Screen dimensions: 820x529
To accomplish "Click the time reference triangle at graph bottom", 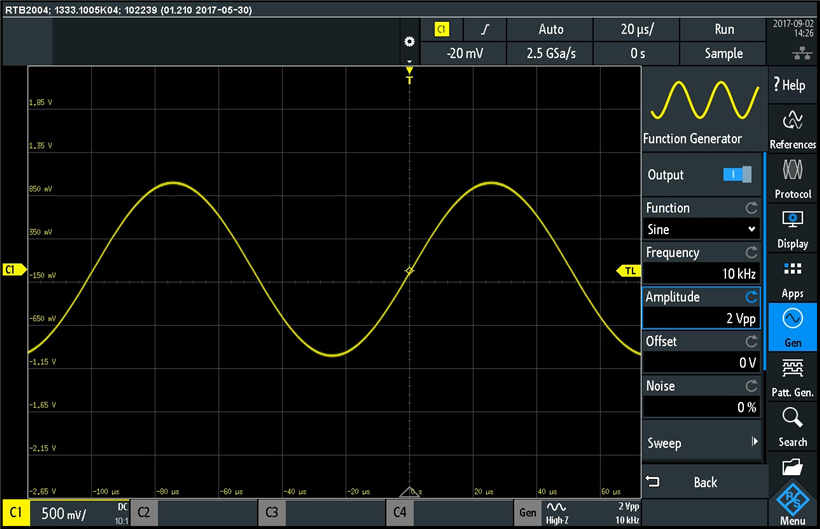I will click(409, 491).
